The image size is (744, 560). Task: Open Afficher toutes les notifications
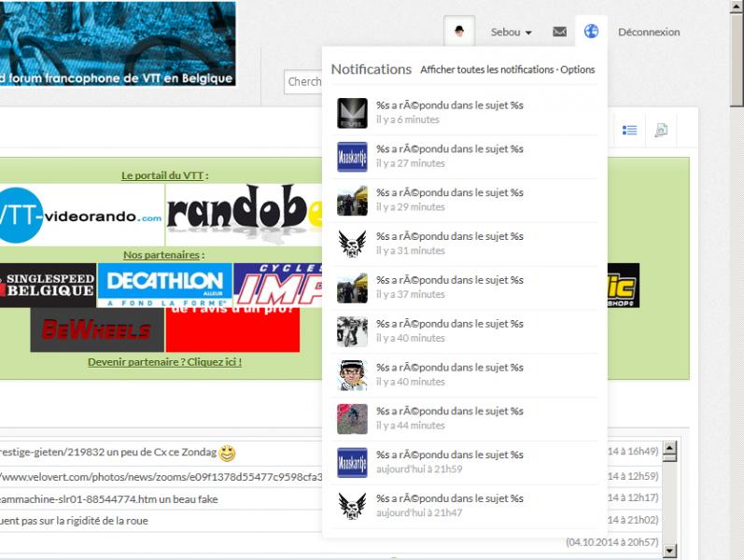[x=487, y=70]
